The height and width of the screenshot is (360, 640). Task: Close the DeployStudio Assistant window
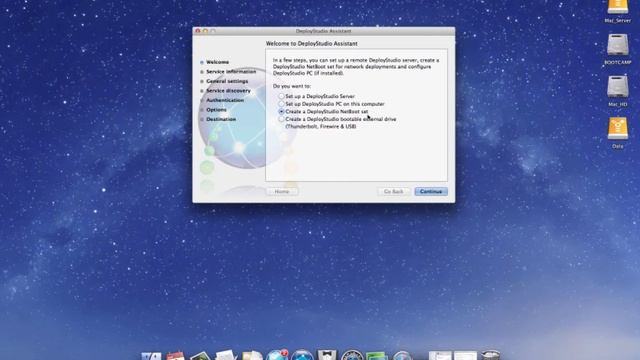tap(198, 31)
